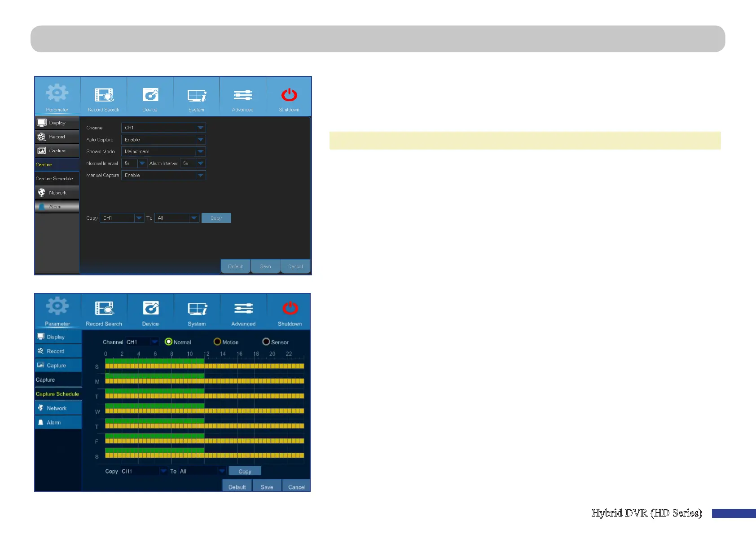The height and width of the screenshot is (535, 756).
Task: Open Record Search icon on Capture settings screen
Action: click(104, 94)
